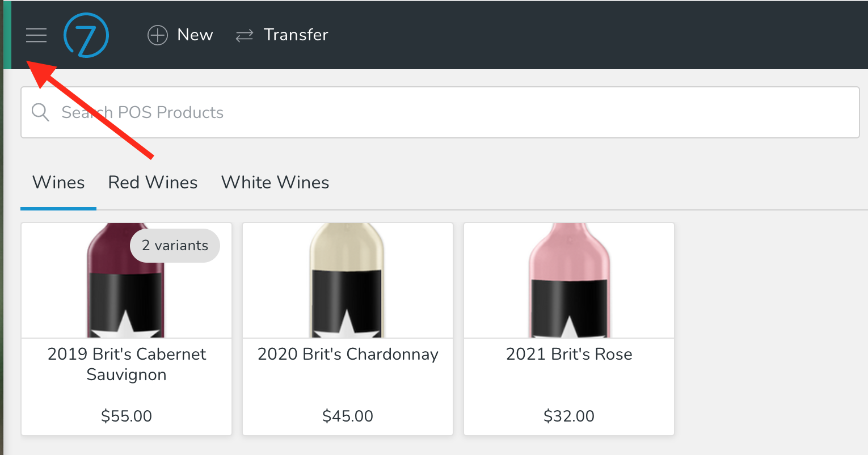Start an inventory transfer with the Transfer icon
868x455 pixels.
(x=244, y=35)
